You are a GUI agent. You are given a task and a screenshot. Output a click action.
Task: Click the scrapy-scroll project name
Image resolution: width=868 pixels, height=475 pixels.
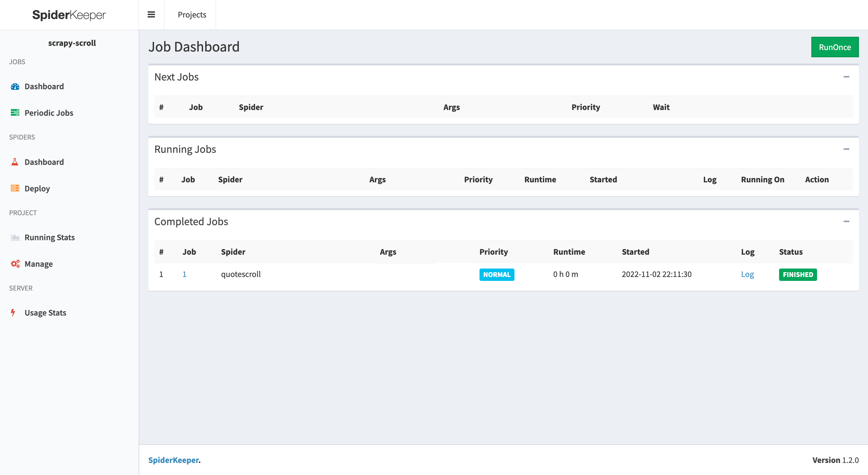point(72,43)
